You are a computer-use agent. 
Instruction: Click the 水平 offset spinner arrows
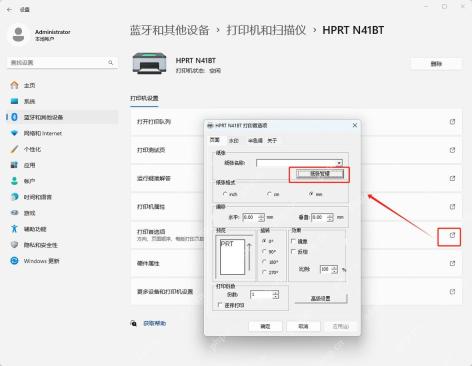[261, 217]
